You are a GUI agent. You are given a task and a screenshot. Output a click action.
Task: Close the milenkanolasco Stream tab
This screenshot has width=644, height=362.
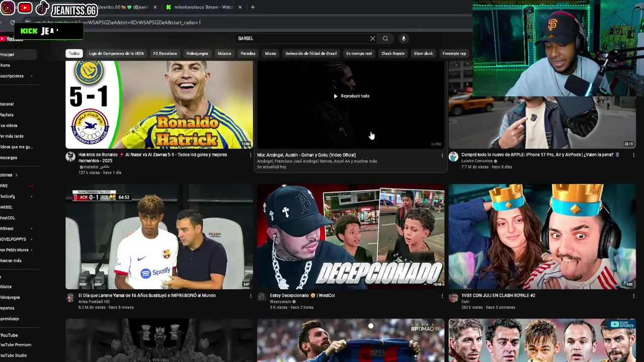[x=240, y=7]
